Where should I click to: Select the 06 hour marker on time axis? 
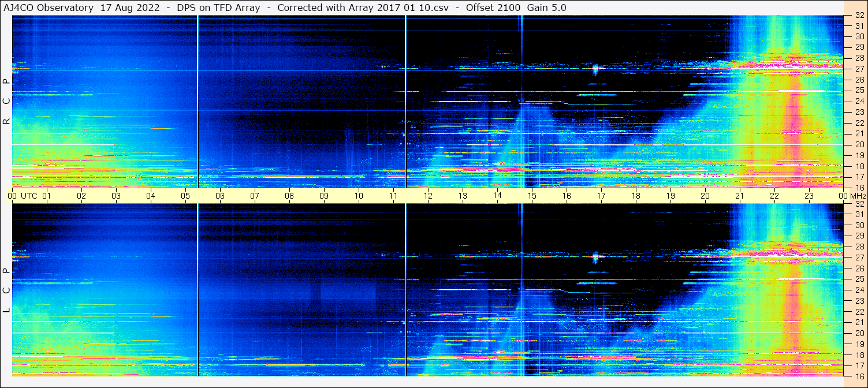(220, 196)
